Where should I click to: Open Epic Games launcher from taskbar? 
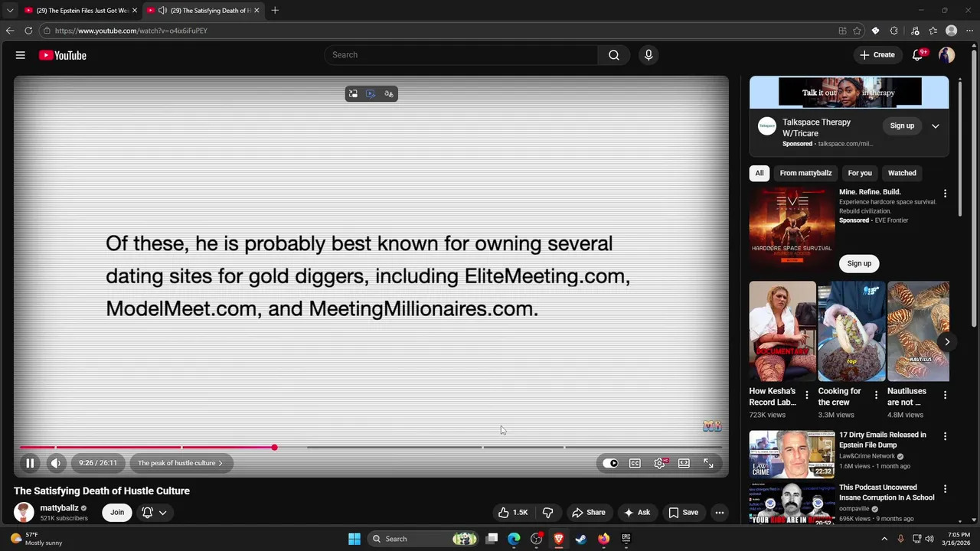click(626, 539)
